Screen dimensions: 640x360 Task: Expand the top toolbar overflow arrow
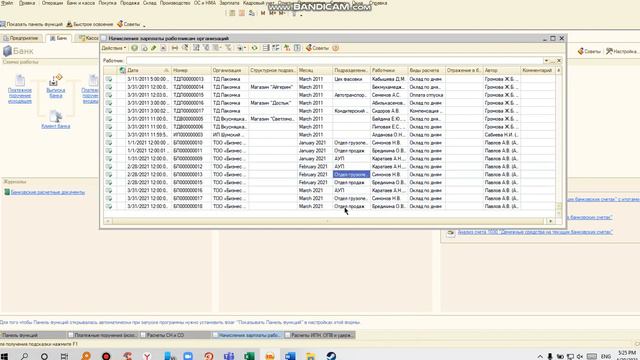click(x=301, y=15)
